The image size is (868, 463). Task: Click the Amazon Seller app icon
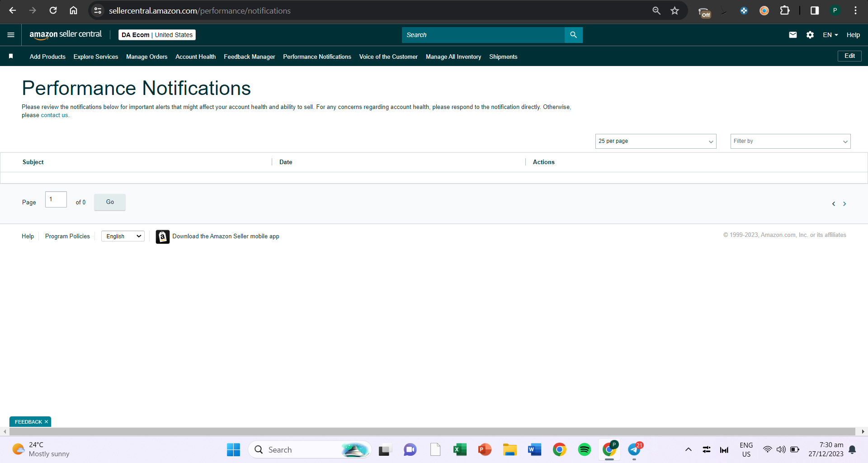click(163, 236)
